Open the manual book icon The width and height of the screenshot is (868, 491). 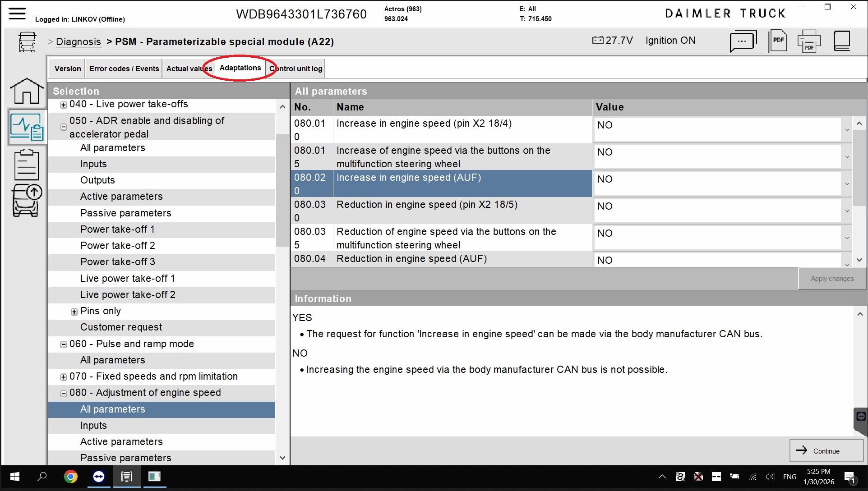coord(842,41)
